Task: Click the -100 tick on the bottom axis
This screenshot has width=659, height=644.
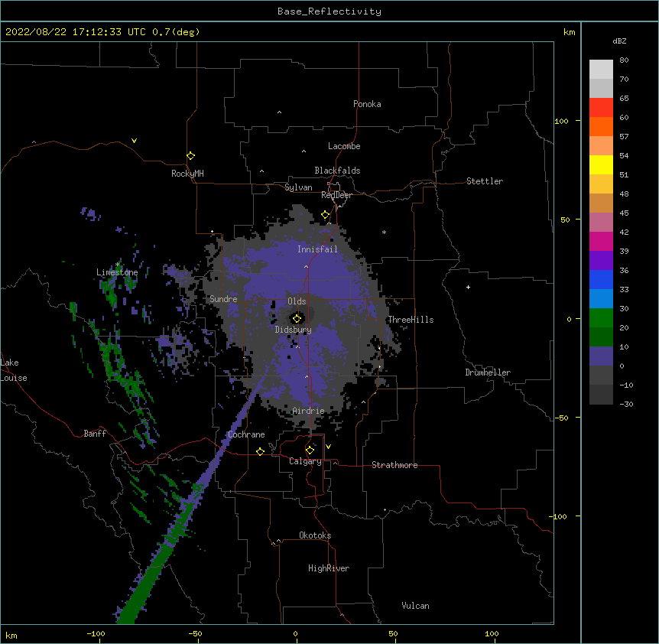Action: pos(96,633)
